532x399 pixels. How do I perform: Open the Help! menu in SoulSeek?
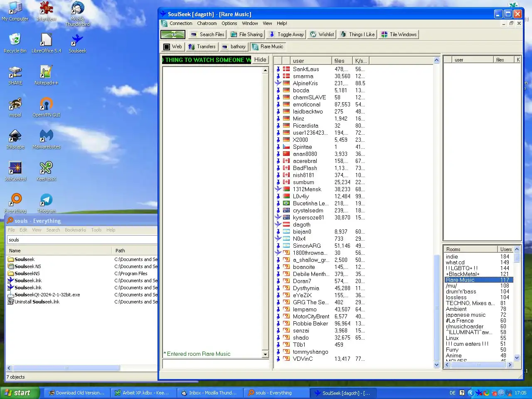coord(282,23)
